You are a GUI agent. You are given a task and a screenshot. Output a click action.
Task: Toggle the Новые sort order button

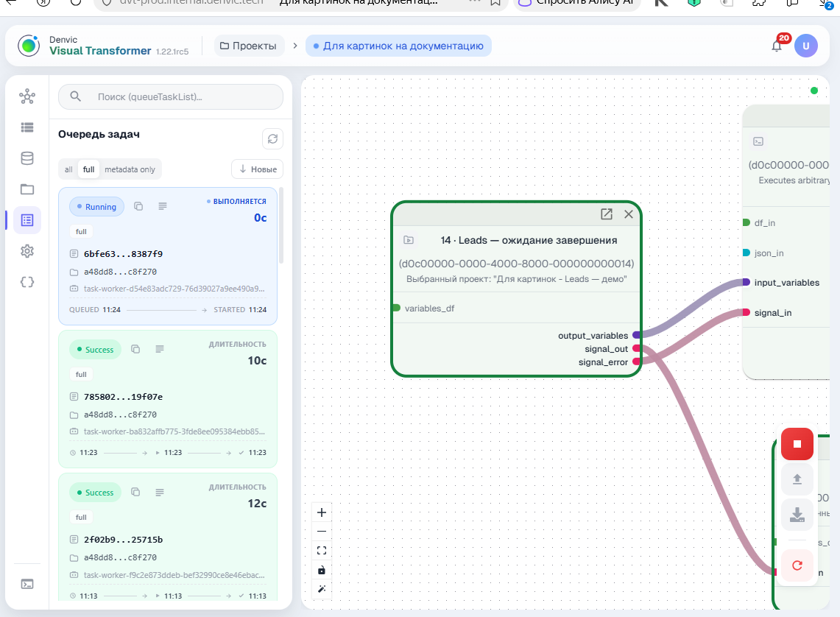coord(258,169)
